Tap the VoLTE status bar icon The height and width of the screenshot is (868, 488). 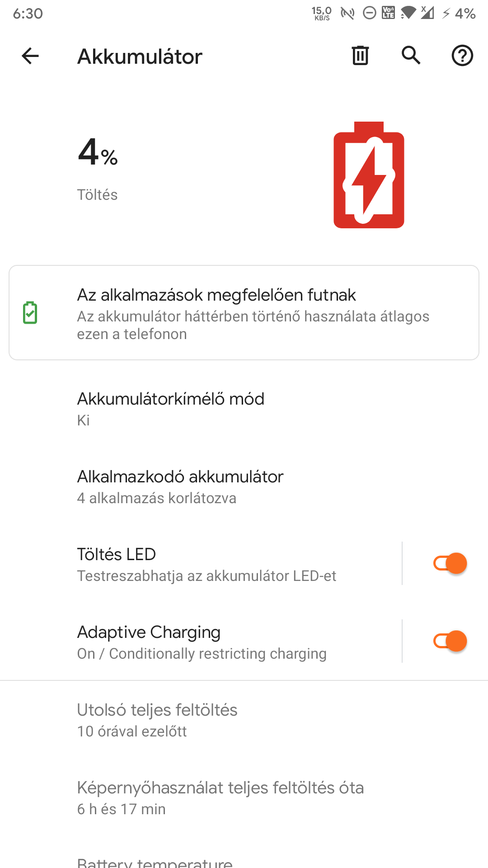(389, 13)
